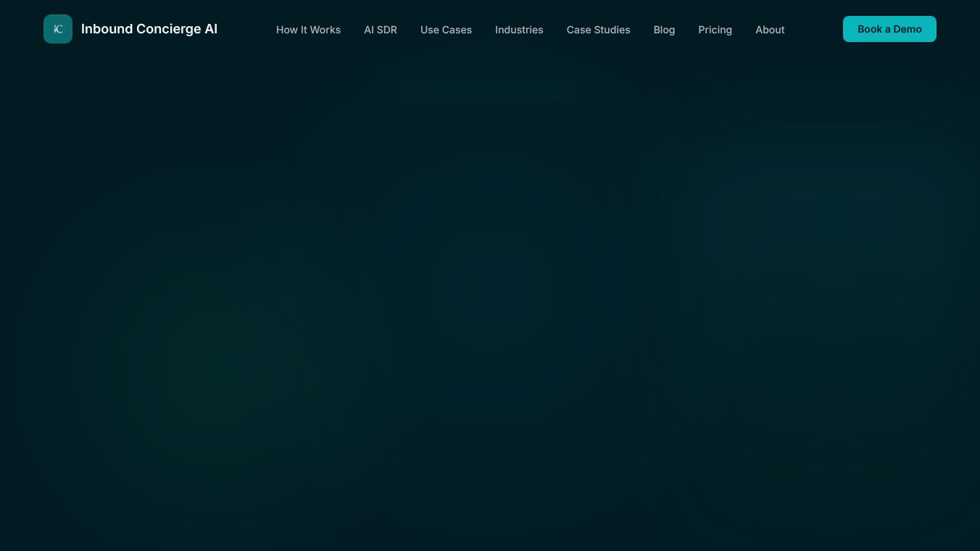
Task: Click 'Pricing' in the header navigation
Action: tap(715, 30)
